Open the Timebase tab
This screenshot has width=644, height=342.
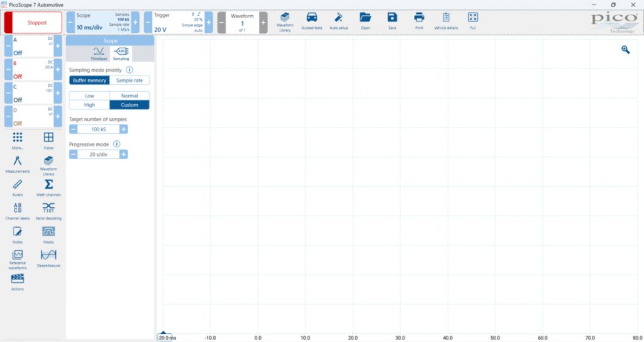(x=99, y=53)
